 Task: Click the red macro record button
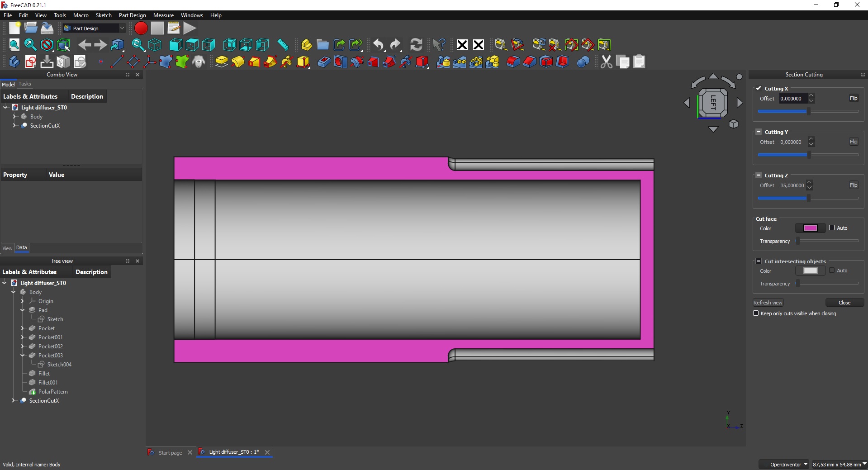(x=141, y=28)
